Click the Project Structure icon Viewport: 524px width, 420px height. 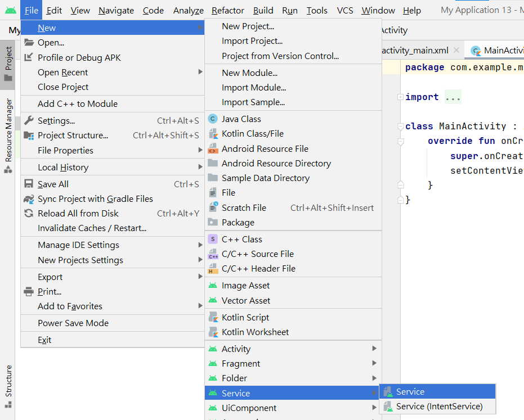tap(29, 135)
